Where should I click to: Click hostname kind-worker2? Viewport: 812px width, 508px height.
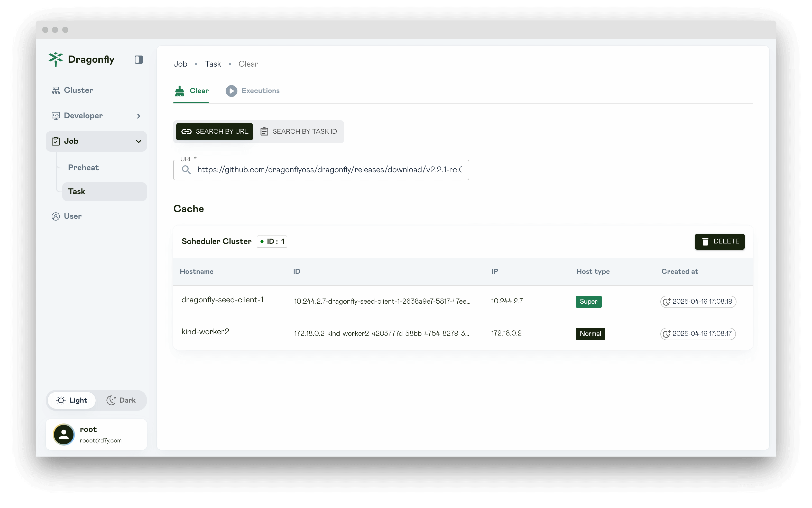(205, 332)
